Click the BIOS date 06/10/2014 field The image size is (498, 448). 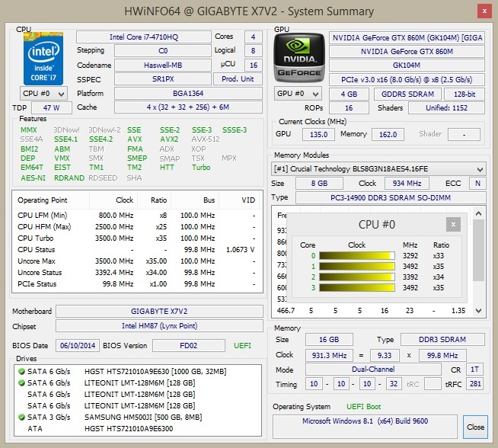[x=78, y=345]
